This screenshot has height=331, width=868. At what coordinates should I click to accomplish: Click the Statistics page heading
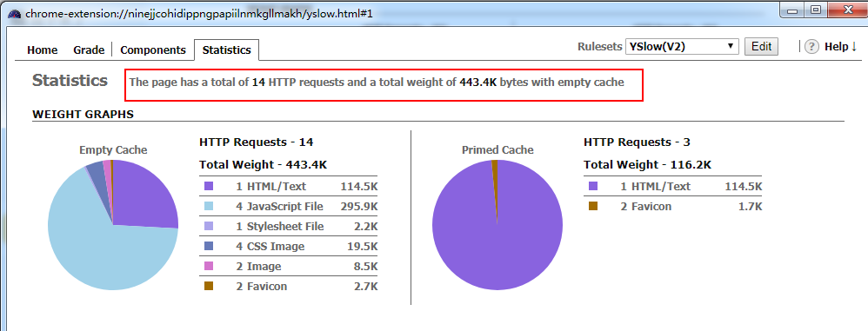(x=70, y=81)
